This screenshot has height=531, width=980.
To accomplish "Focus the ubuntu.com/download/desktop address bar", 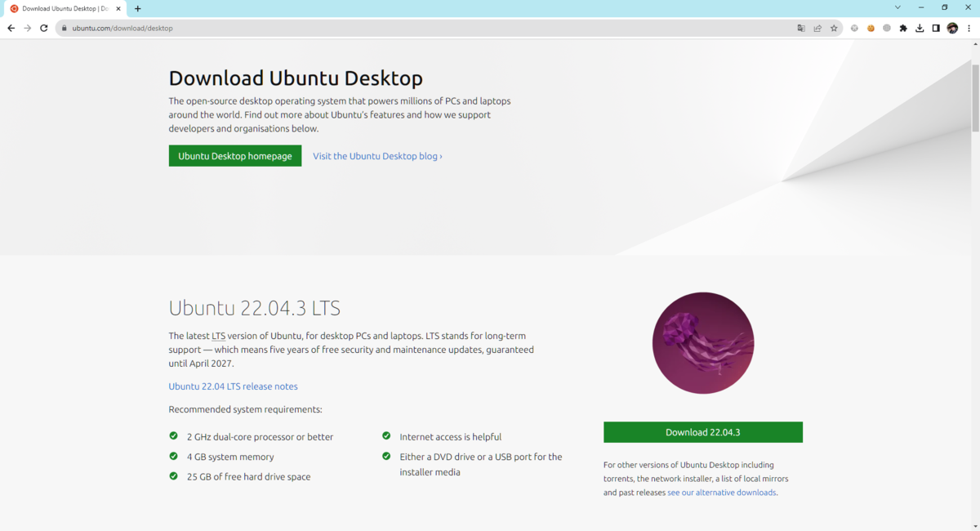I will click(425, 28).
